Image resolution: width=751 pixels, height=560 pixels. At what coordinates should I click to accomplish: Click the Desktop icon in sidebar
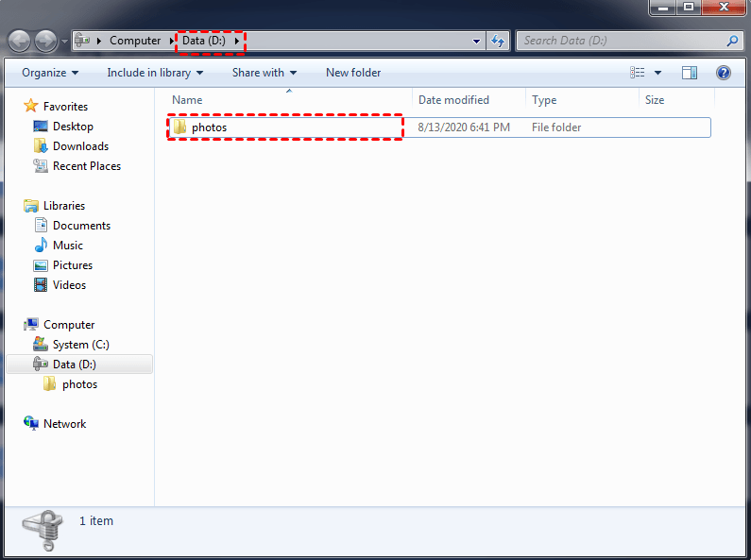41,127
